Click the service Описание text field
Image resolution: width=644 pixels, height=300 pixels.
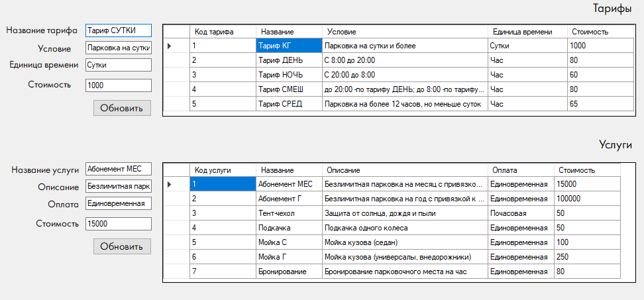[119, 186]
